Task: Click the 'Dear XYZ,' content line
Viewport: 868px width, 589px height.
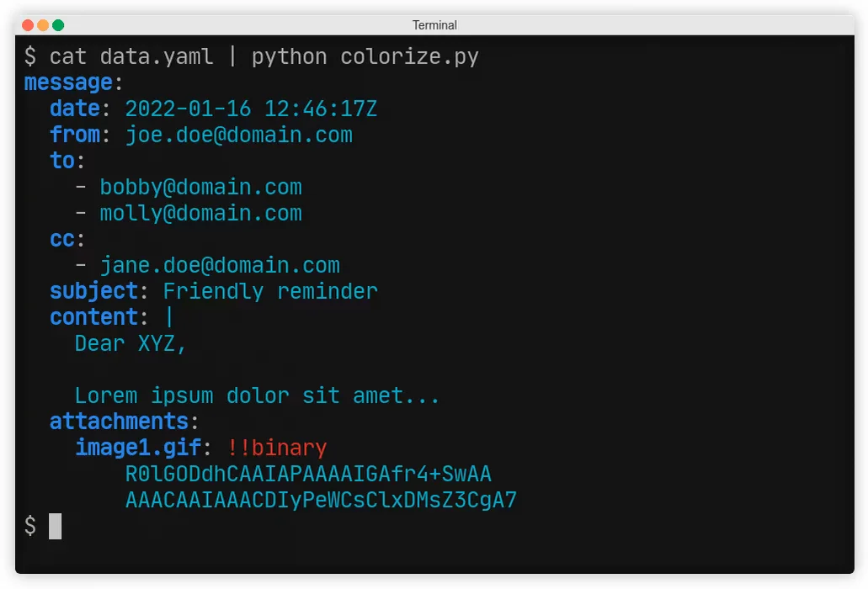Action: pyautogui.click(x=130, y=343)
